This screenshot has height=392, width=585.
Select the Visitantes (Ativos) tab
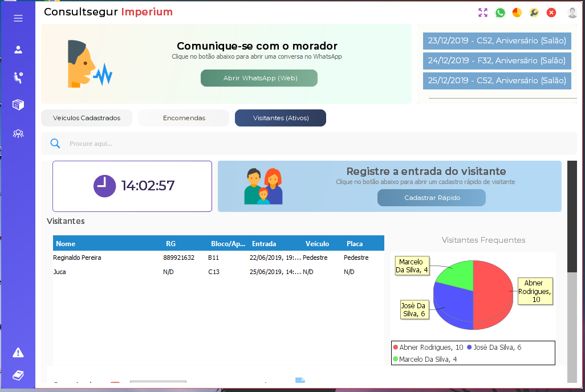point(281,118)
